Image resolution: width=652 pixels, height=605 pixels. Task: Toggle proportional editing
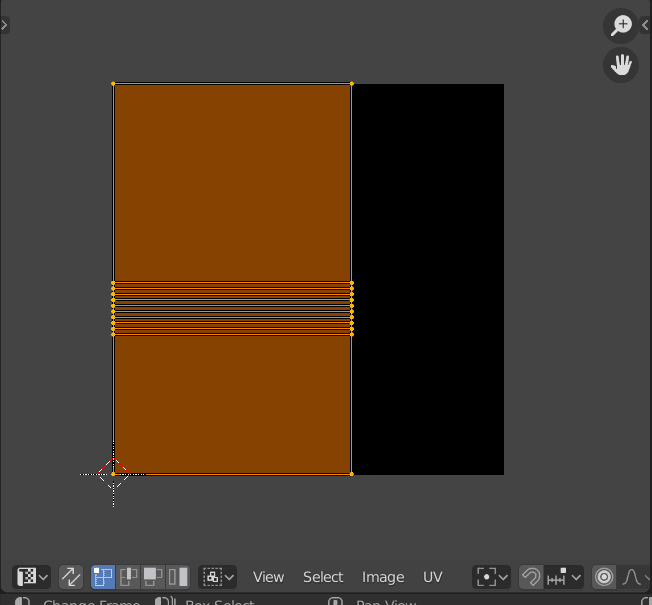[x=604, y=577]
